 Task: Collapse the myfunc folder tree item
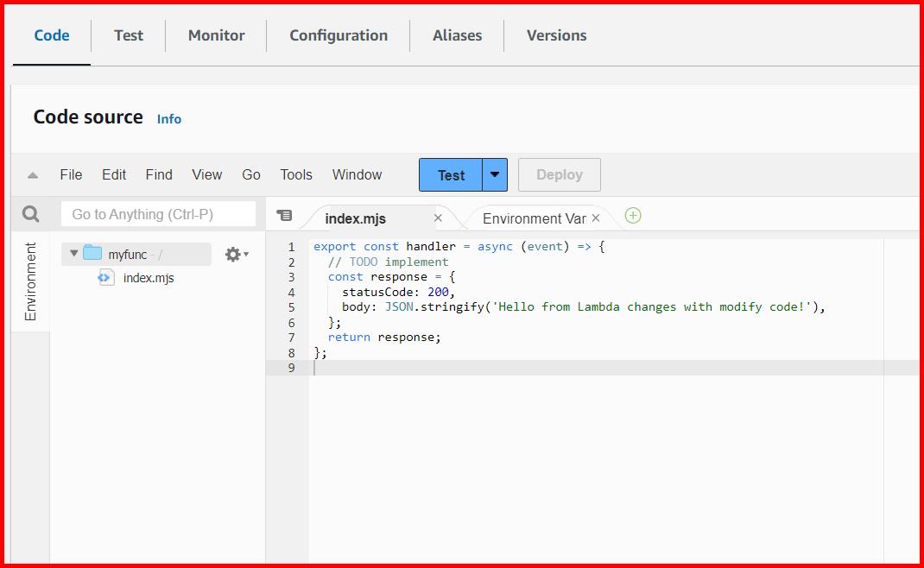click(73, 254)
